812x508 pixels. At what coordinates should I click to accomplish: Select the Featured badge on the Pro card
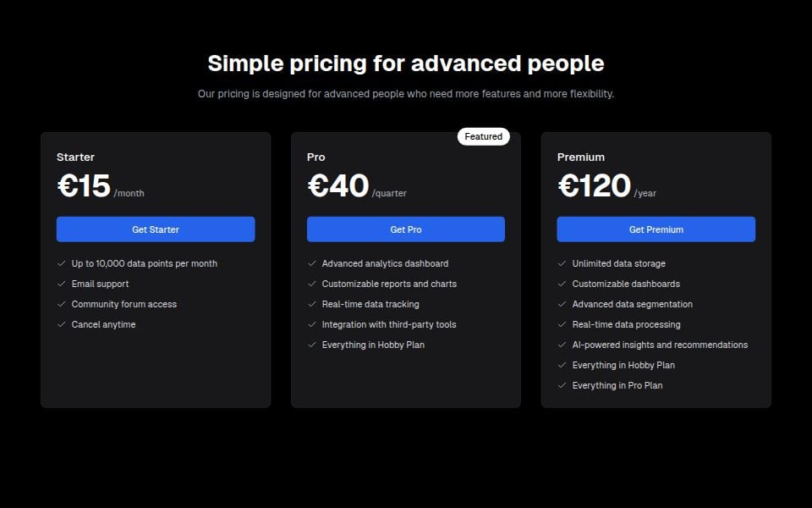tap(484, 135)
